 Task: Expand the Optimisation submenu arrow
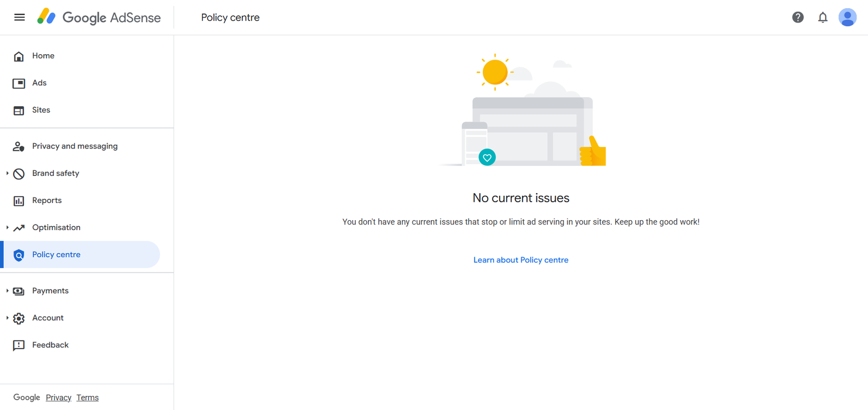[7, 228]
